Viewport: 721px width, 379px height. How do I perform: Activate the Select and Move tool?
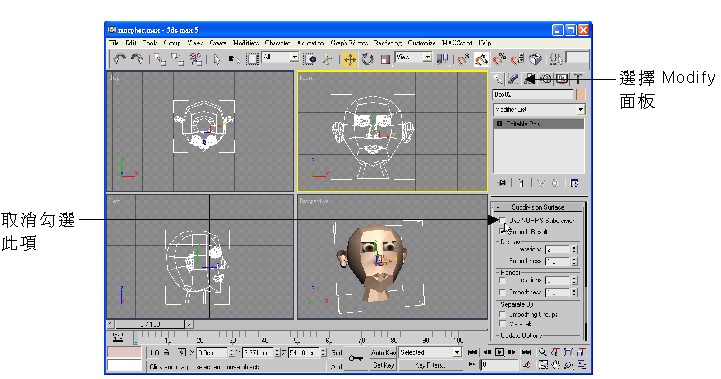click(x=349, y=59)
